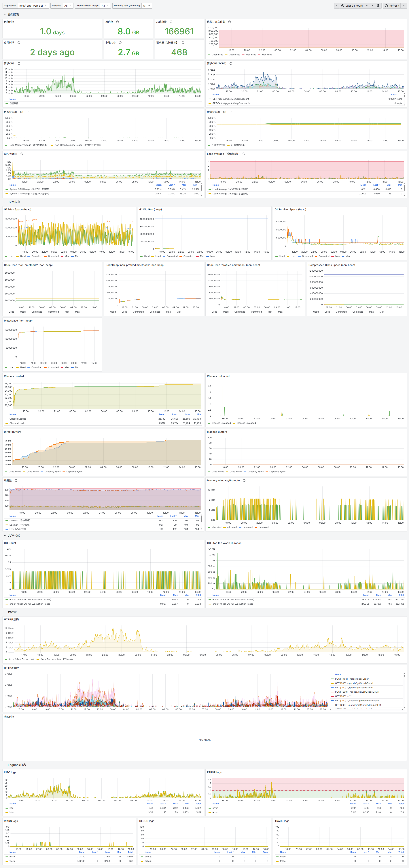Click the color swatch of POST [200] - /goods/getSelfGoodsListAll

click(333, 692)
